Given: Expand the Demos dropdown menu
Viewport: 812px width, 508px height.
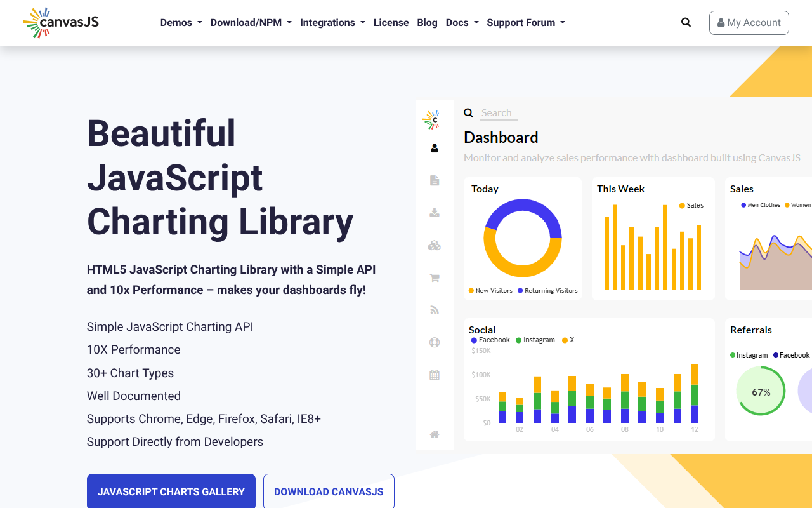Looking at the screenshot, I should [x=181, y=23].
